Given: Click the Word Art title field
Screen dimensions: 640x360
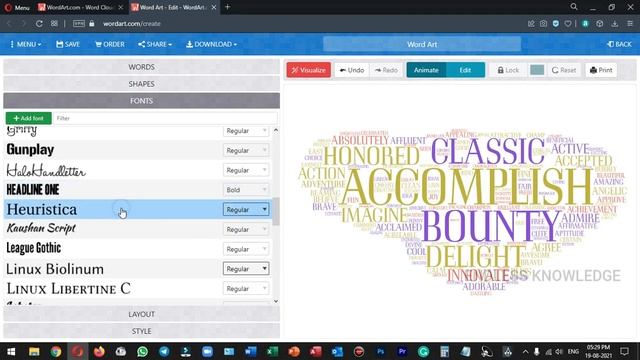Looking at the screenshot, I should (x=422, y=44).
